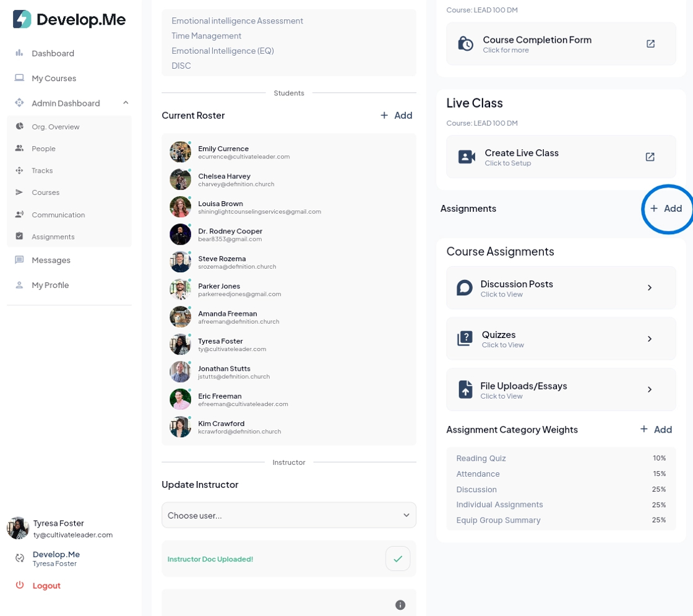This screenshot has width=693, height=616.
Task: Open Dashboard from the sidebar
Action: click(x=53, y=53)
